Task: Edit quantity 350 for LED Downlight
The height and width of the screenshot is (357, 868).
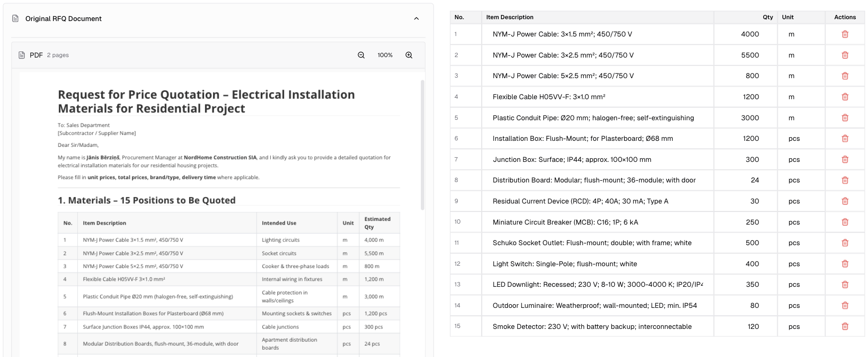Action: pyautogui.click(x=745, y=284)
